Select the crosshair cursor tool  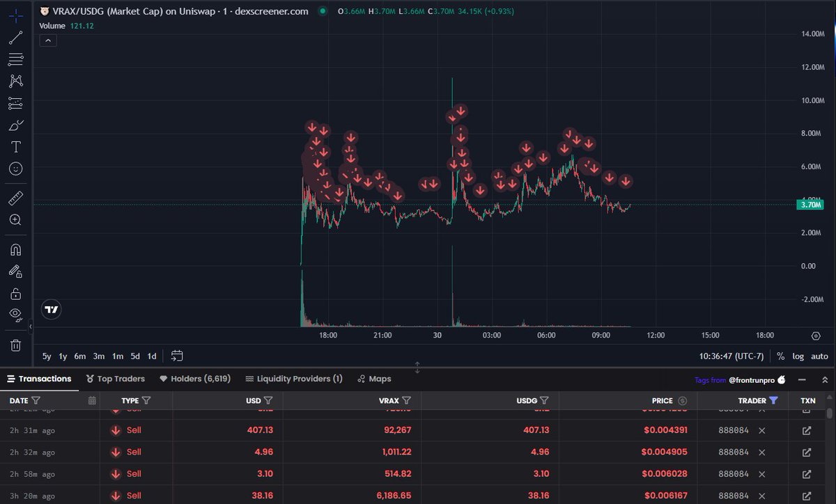[15, 15]
